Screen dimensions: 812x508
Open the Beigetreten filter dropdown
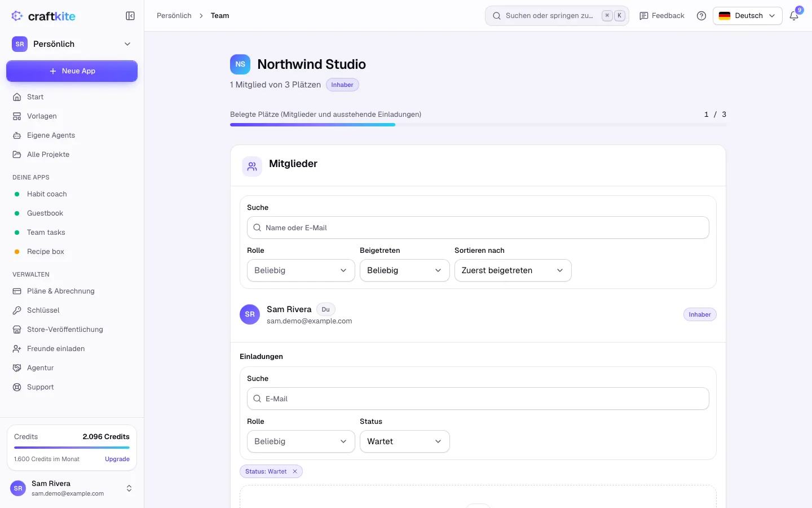404,270
